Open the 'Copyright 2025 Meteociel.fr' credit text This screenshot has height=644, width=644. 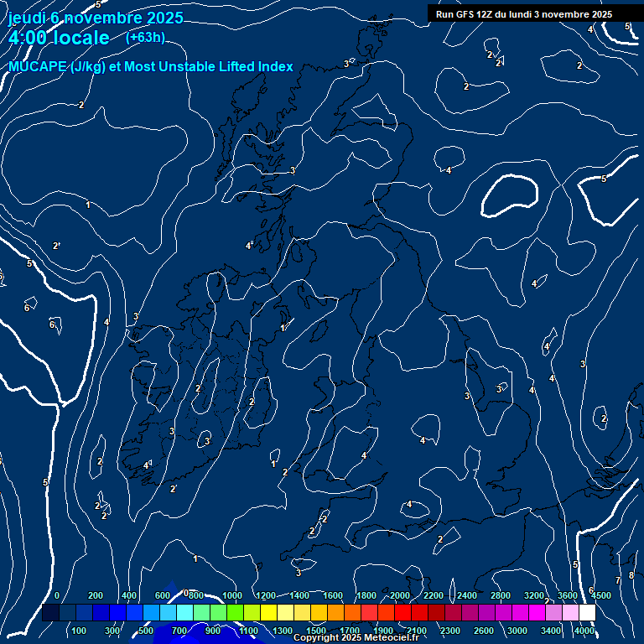[x=356, y=637]
